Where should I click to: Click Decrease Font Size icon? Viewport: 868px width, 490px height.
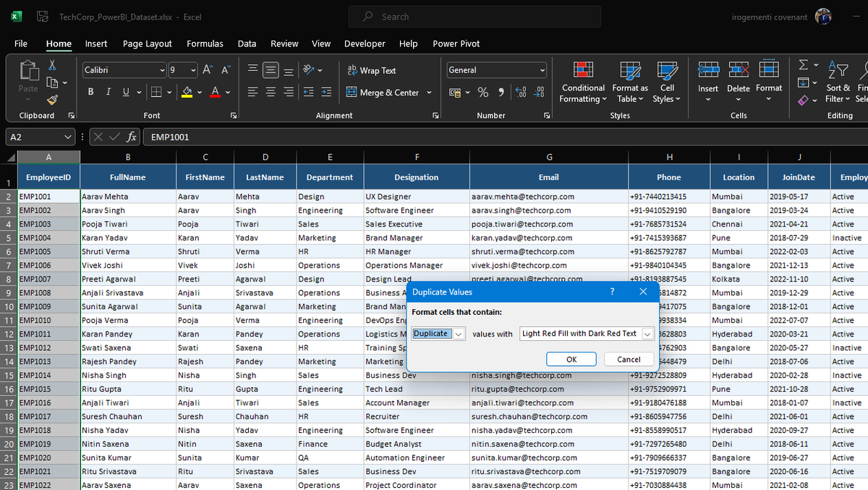226,70
